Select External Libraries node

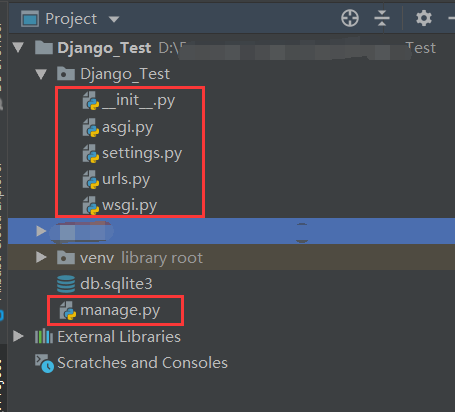coord(119,337)
